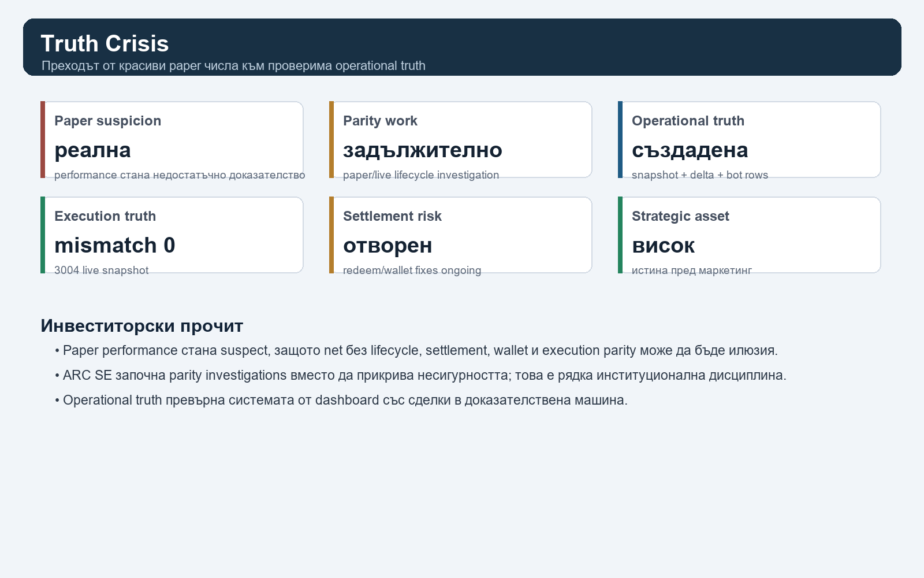Select the bullet about Operational truth dashboard
924x578 pixels.
(341, 401)
